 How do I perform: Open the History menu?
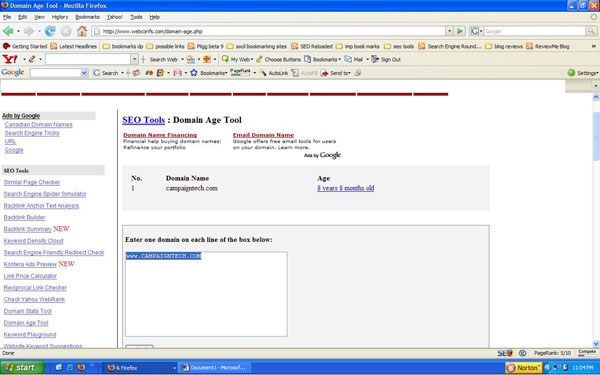(x=60, y=17)
